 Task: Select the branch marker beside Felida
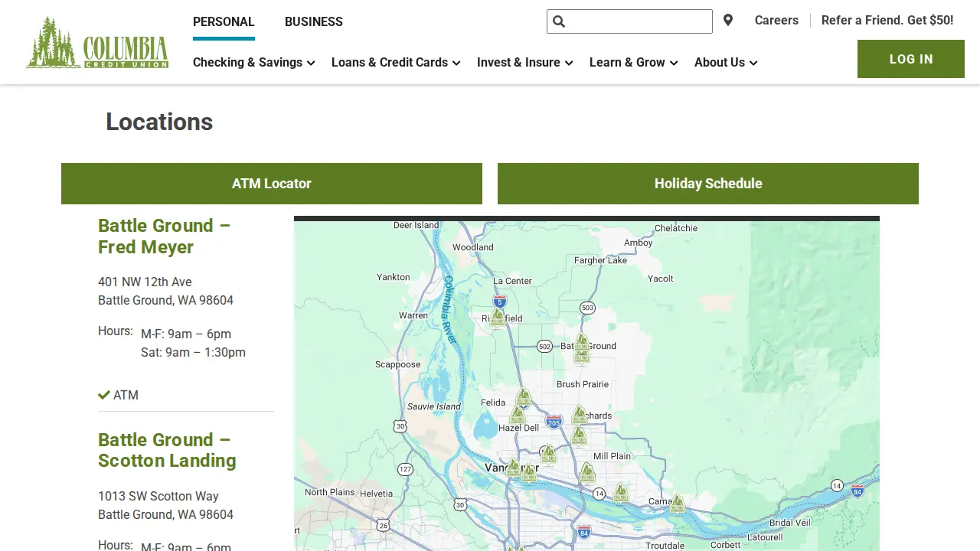point(523,397)
